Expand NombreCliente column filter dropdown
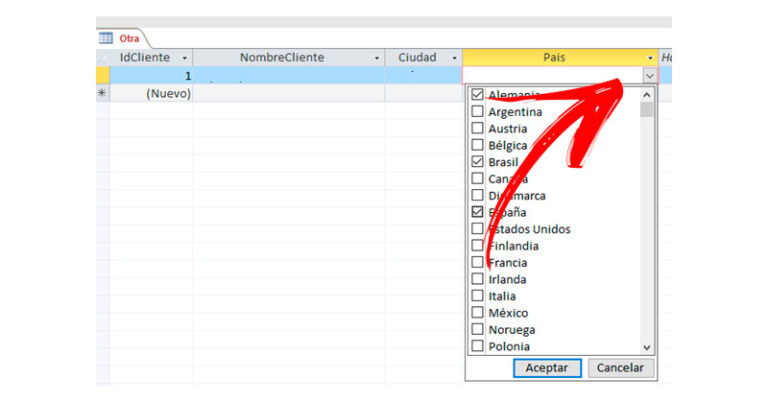Viewport: 768px width, 403px height. click(376, 58)
